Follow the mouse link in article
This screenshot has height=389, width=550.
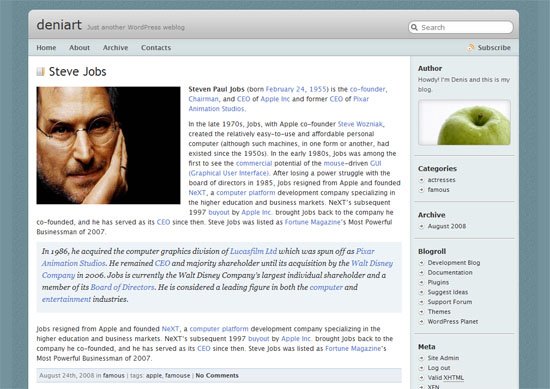coord(334,163)
